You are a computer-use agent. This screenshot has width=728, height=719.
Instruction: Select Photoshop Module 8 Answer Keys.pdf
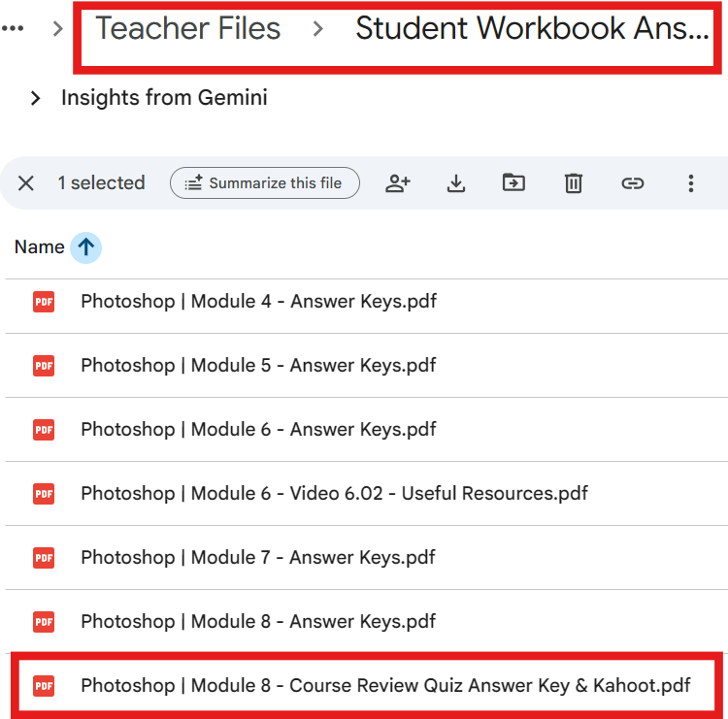258,622
